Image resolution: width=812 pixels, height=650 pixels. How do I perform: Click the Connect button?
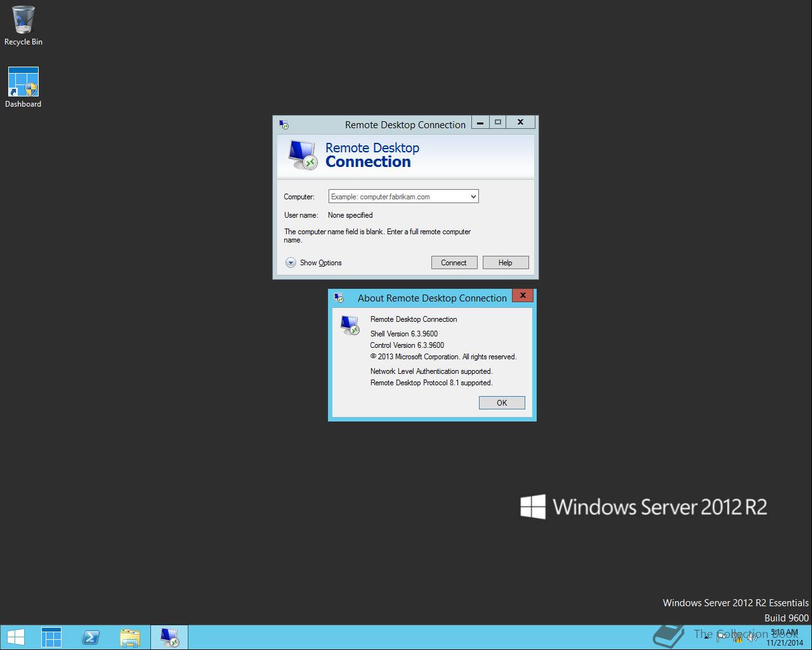454,263
